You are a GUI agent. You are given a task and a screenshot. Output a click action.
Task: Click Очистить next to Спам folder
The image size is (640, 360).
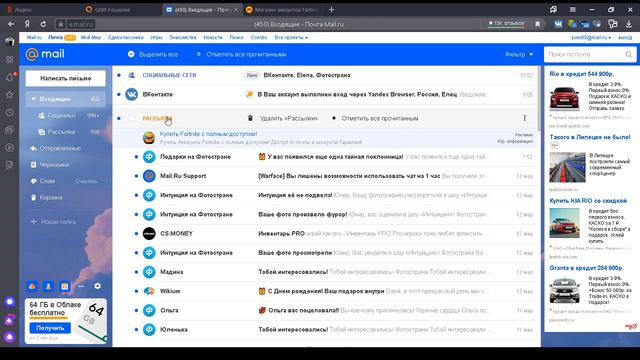point(86,181)
